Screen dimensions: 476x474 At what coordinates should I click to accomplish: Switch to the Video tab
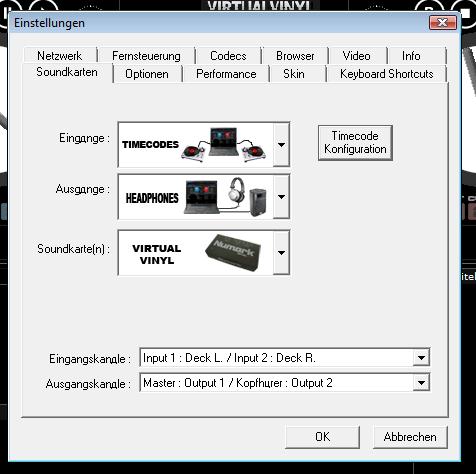coord(357,56)
